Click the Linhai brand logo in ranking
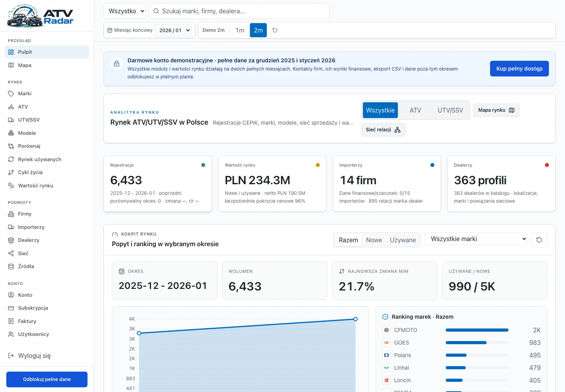The height and width of the screenshot is (392, 565). 386,368
